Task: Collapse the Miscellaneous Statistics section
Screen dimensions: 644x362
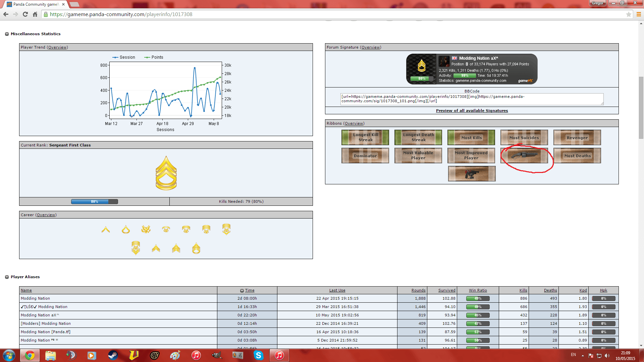Action: coord(7,34)
